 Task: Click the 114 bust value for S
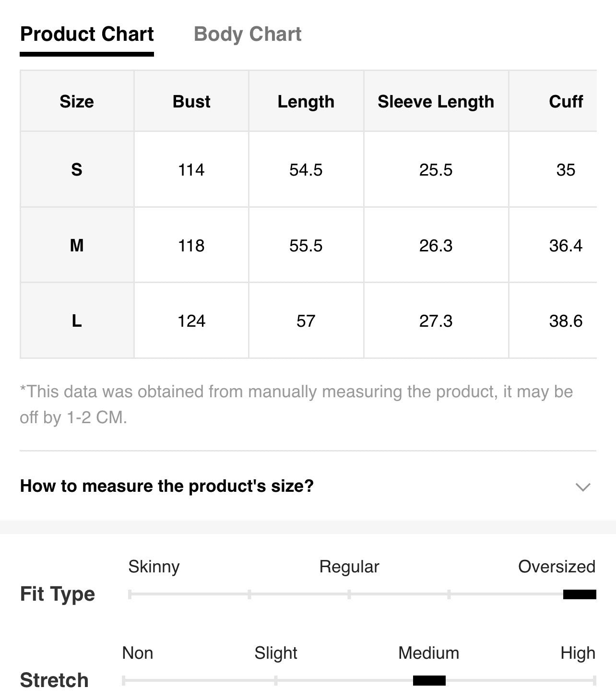point(191,170)
